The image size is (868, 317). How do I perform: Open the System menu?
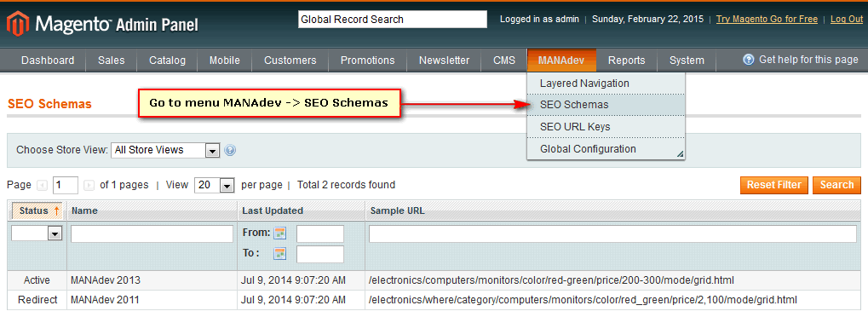pos(687,61)
